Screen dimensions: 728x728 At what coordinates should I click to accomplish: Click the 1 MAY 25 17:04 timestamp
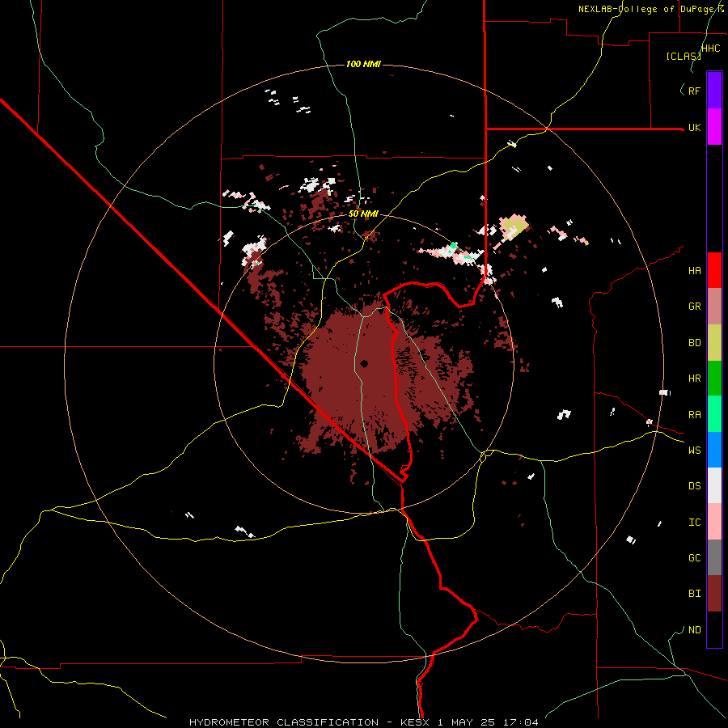[489, 722]
